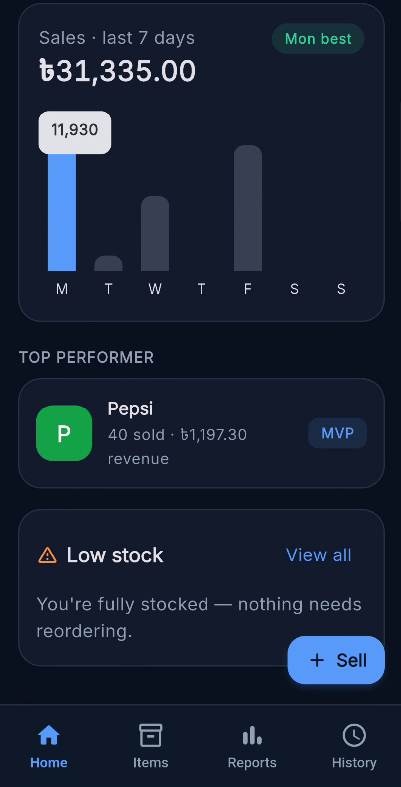Image resolution: width=401 pixels, height=787 pixels.
Task: Click the ৳31,335.00 sales total
Action: [x=117, y=71]
